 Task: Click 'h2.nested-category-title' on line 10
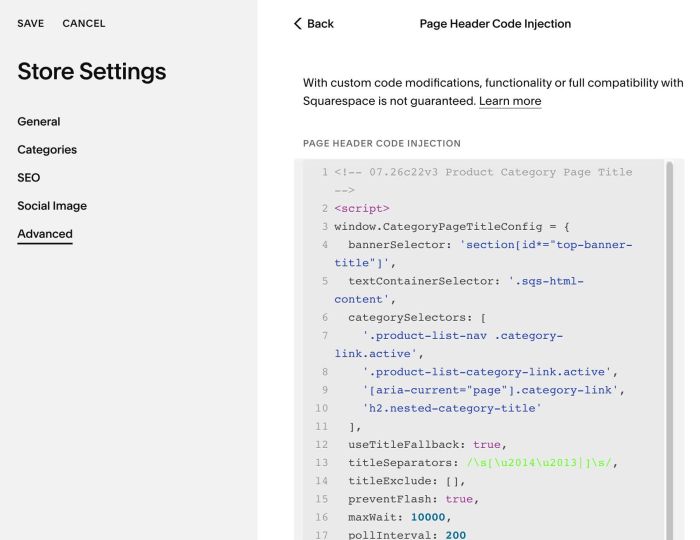tap(452, 408)
